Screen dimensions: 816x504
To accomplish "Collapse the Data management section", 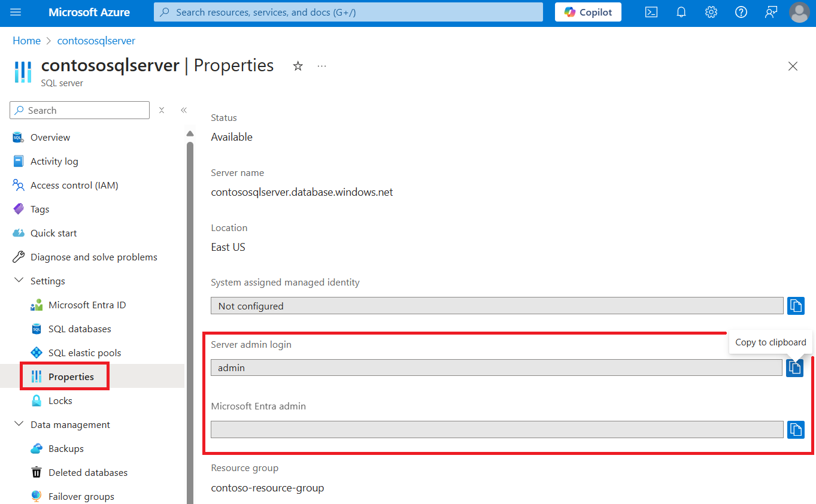I will tap(19, 424).
